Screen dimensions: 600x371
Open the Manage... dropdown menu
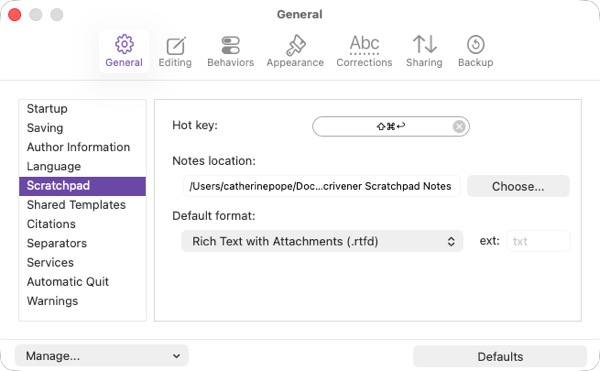[102, 356]
